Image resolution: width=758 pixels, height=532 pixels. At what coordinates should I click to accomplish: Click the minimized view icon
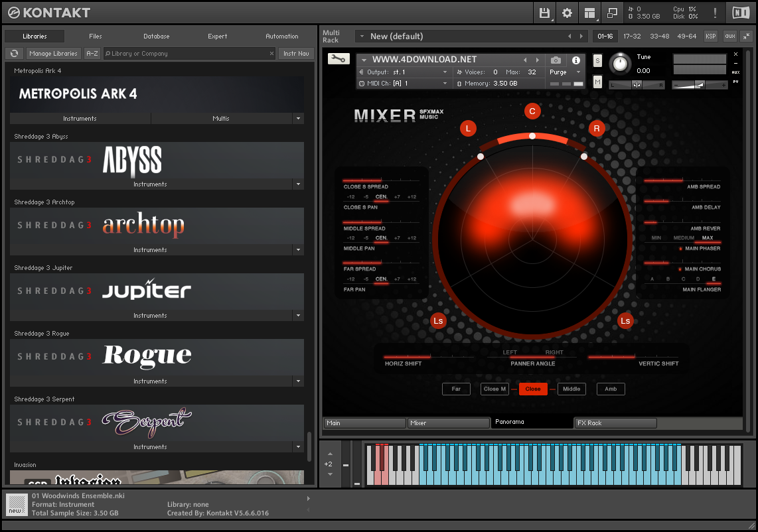(x=612, y=13)
